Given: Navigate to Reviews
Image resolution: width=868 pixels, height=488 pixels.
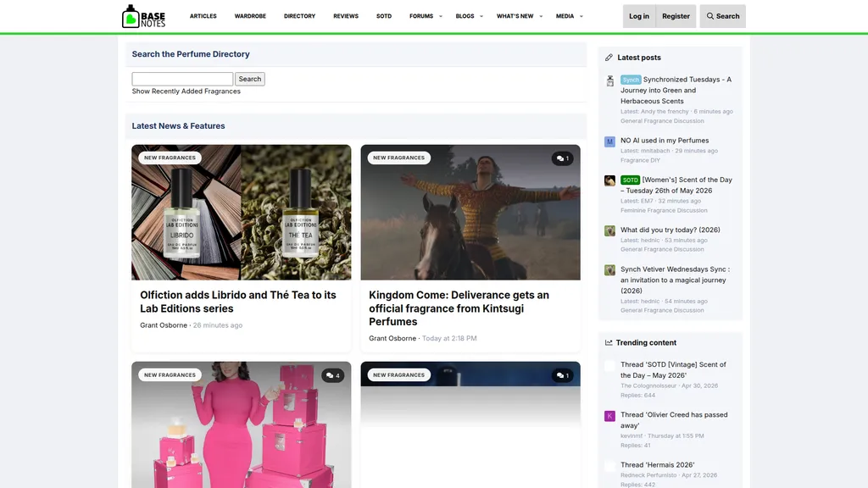Looking at the screenshot, I should (x=346, y=16).
